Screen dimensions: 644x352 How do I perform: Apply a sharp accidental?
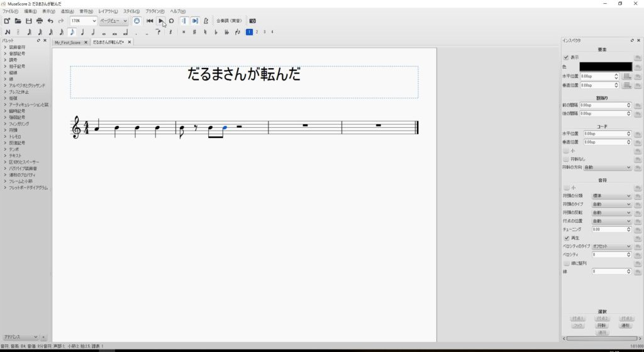(194, 32)
